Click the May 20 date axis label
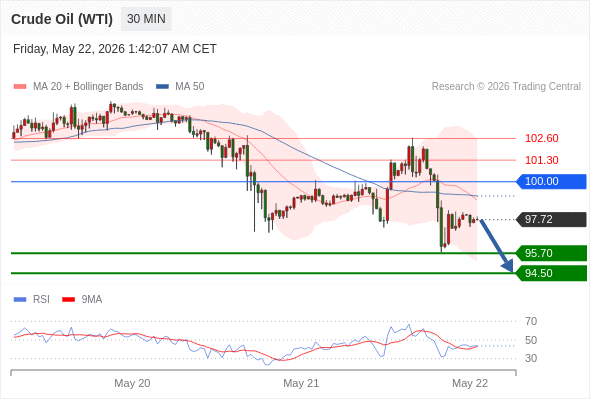 [x=132, y=383]
